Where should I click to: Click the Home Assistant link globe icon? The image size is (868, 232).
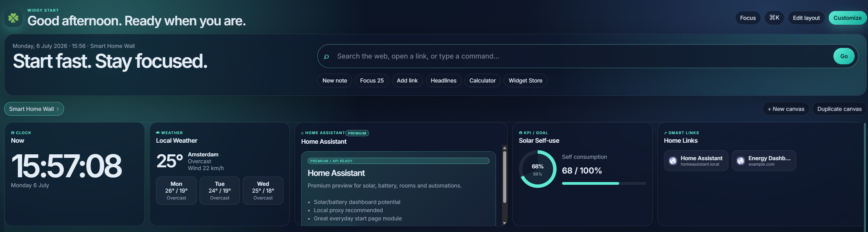pyautogui.click(x=673, y=161)
